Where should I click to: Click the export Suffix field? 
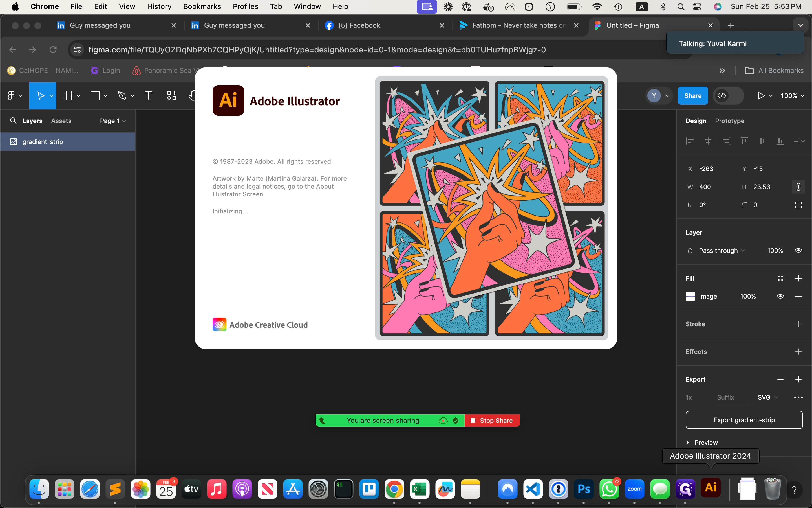coord(732,397)
